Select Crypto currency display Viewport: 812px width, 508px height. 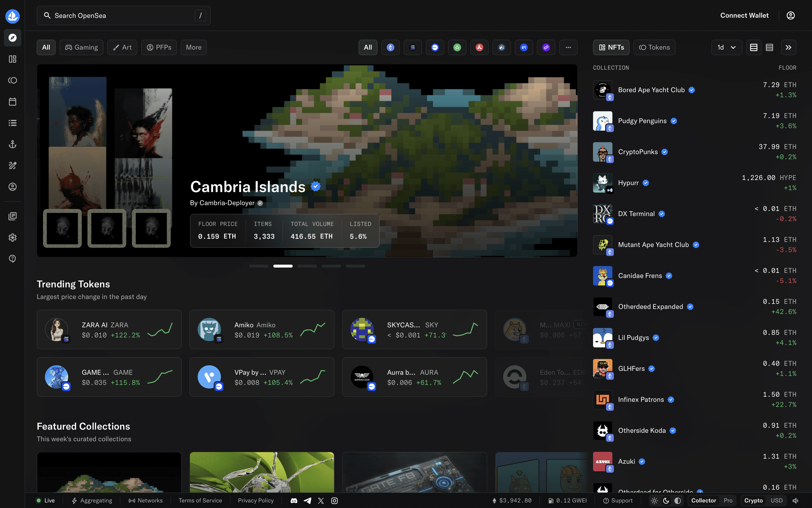click(754, 501)
